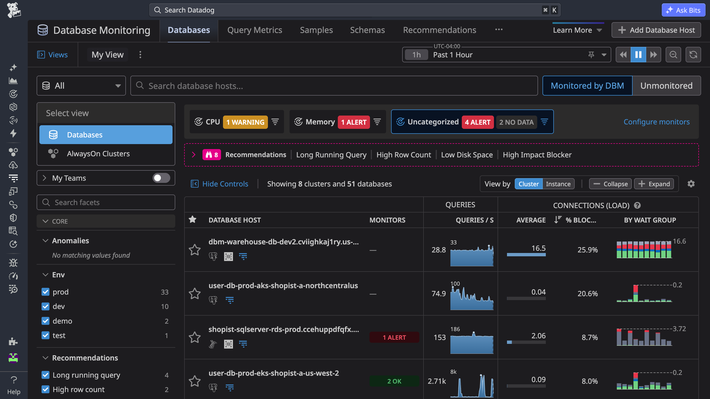
Task: Pause live data updates
Action: [x=638, y=55]
